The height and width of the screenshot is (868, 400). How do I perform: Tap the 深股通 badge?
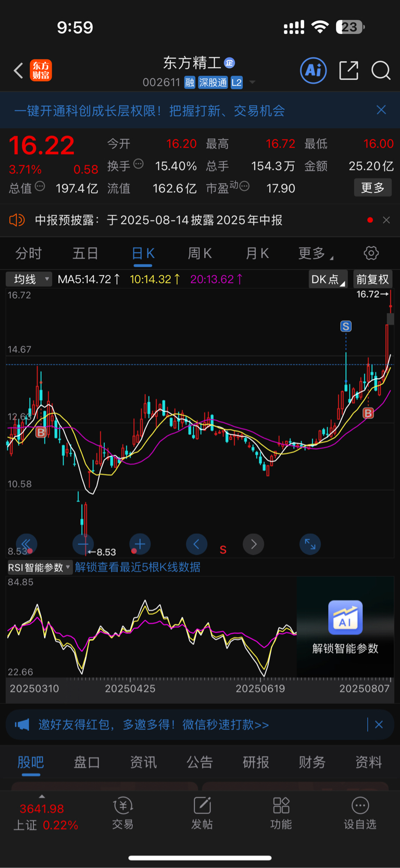tap(213, 82)
